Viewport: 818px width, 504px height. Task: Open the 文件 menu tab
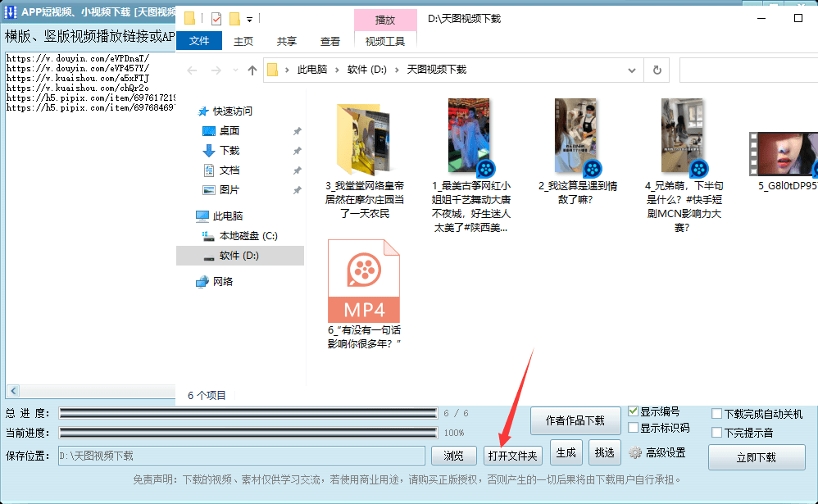tap(199, 41)
